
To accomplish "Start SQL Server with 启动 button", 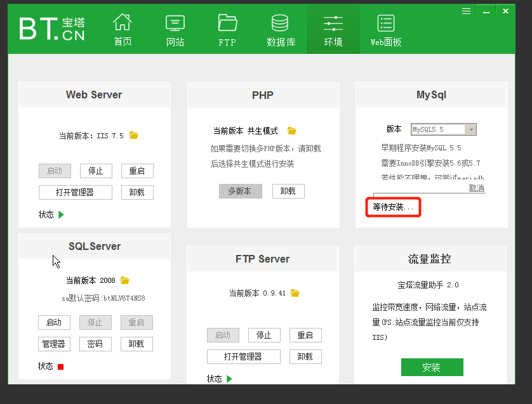I will tap(54, 322).
